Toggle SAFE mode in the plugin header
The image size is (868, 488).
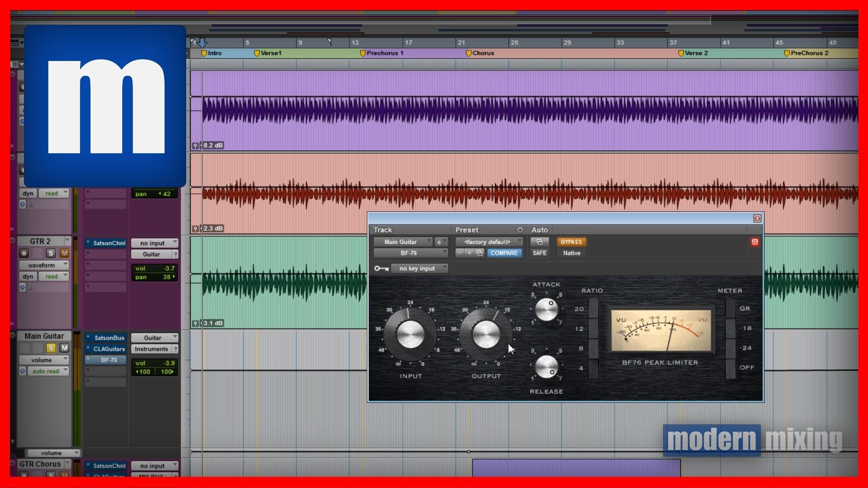click(540, 253)
